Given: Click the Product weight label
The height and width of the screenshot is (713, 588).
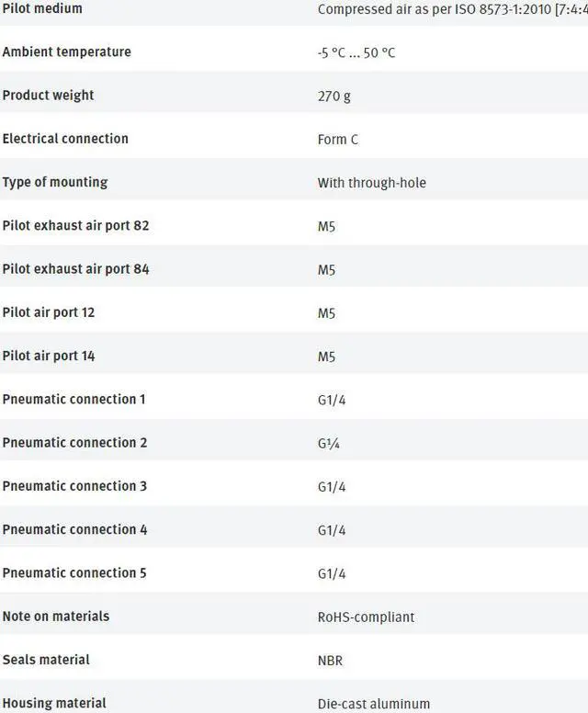Looking at the screenshot, I should click(48, 95).
